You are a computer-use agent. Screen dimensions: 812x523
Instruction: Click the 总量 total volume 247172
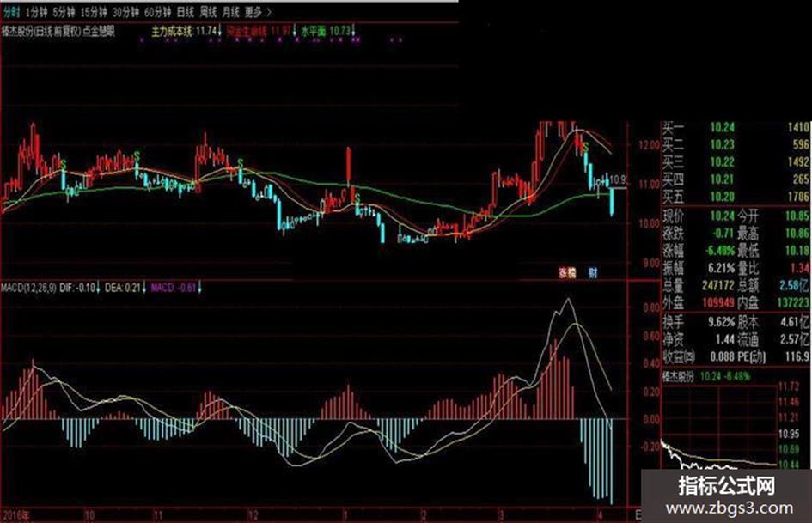tap(717, 285)
